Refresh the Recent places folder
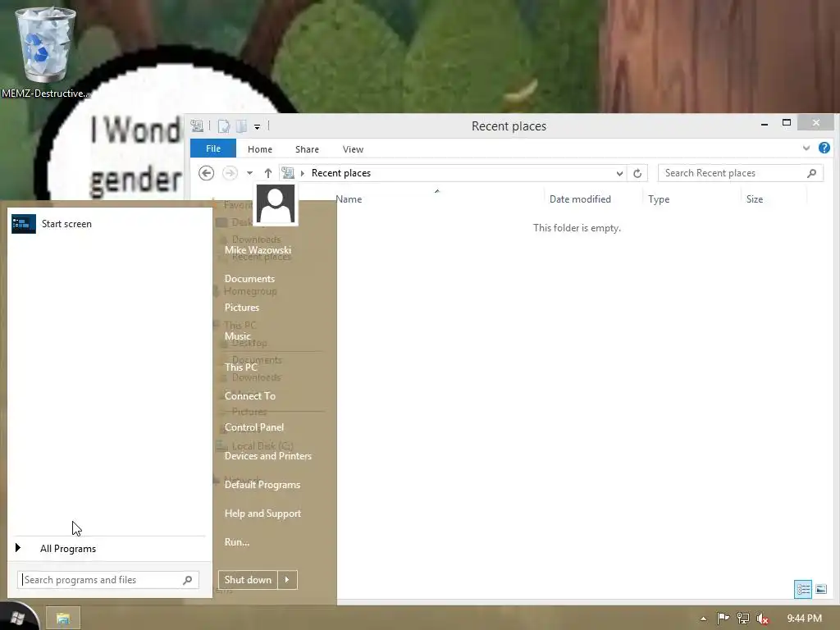Viewport: 840px width, 630px height. [x=637, y=173]
